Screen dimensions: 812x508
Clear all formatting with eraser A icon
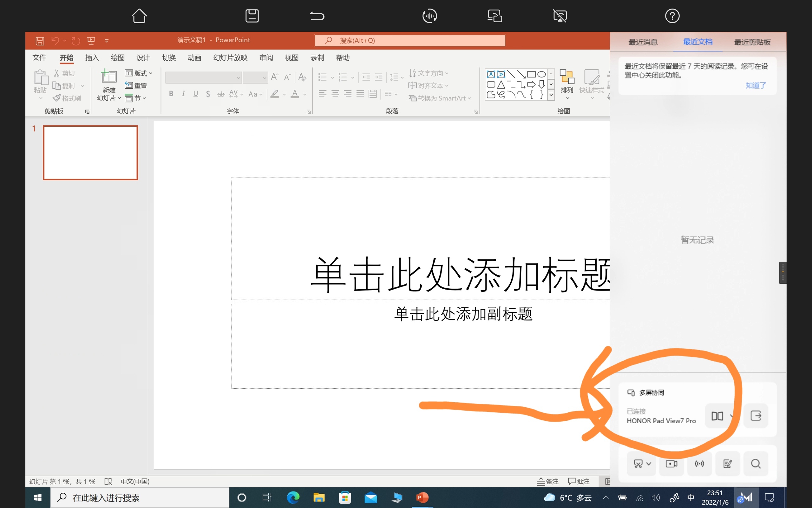(x=302, y=77)
